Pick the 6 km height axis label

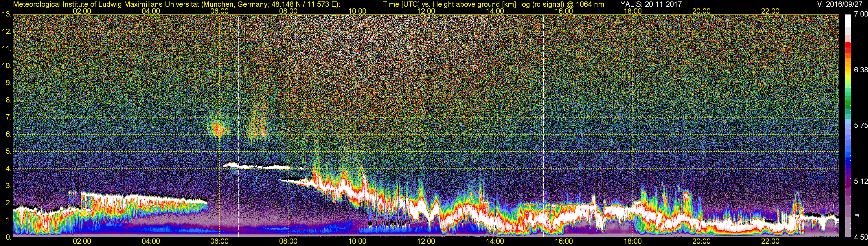click(x=8, y=134)
